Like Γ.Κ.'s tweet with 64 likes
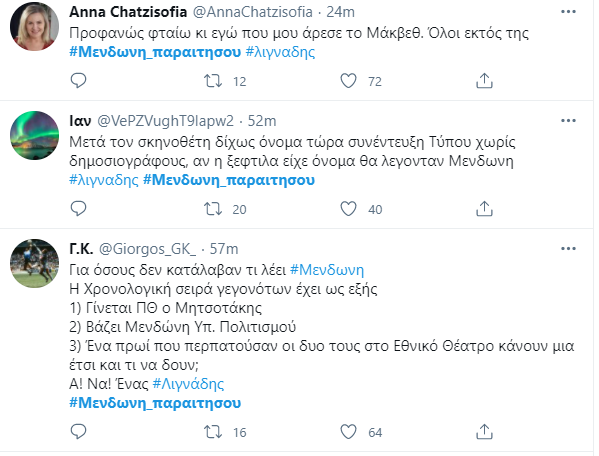Viewport: 599px width, 456px height. 348,432
